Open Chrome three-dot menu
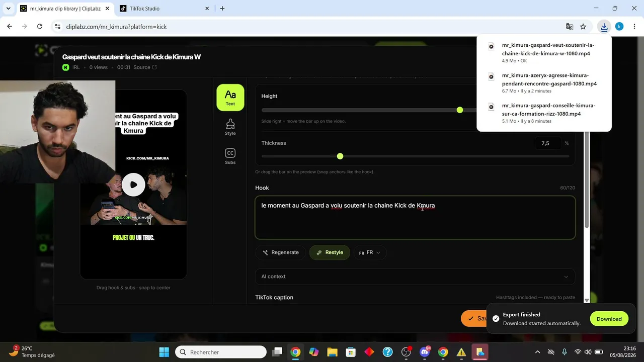Image resolution: width=644 pixels, height=362 pixels. [634, 27]
